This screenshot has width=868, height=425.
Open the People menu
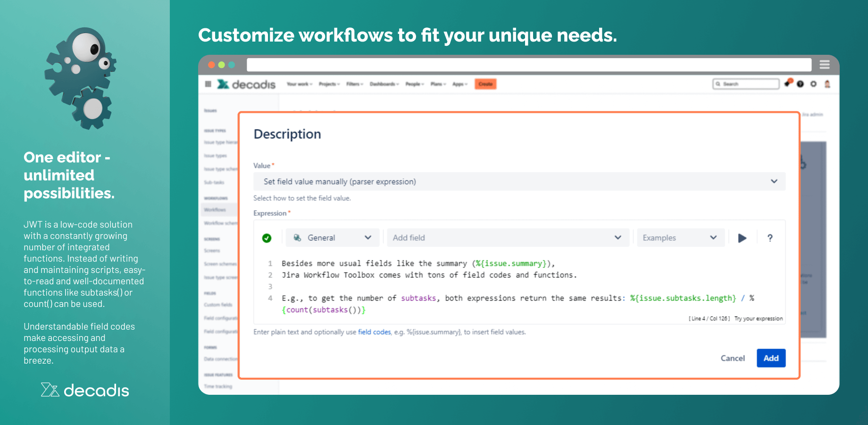tap(415, 84)
